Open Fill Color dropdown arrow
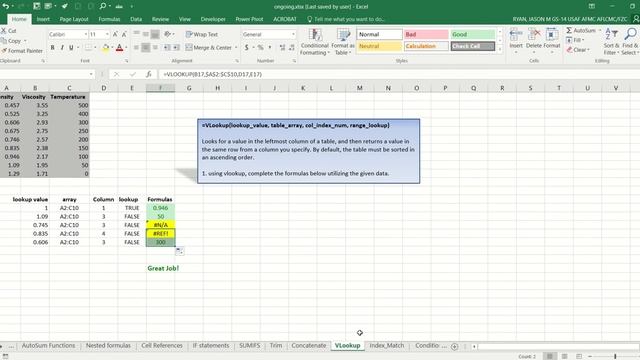 tap(112, 48)
